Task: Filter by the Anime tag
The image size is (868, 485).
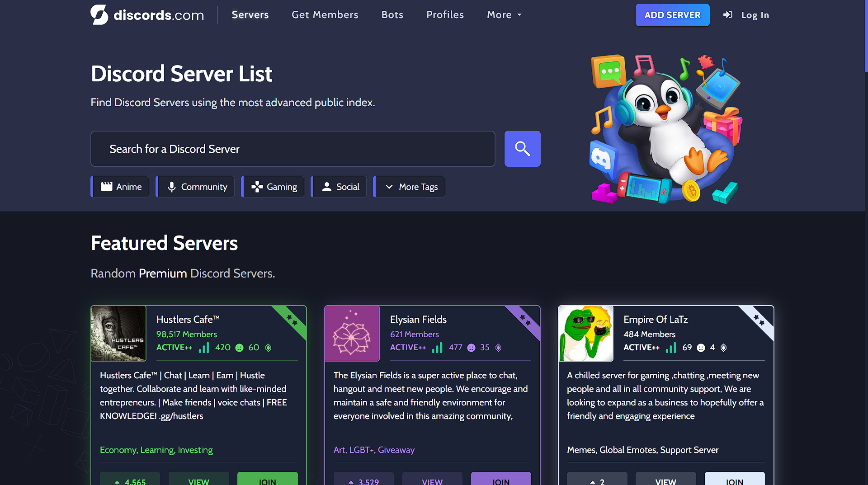Action: point(120,187)
